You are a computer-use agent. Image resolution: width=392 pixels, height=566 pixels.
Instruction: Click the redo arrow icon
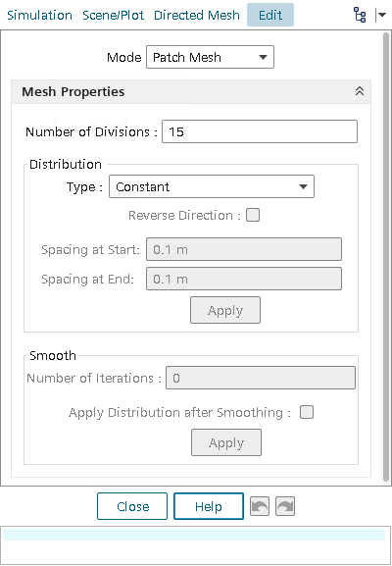tap(285, 506)
